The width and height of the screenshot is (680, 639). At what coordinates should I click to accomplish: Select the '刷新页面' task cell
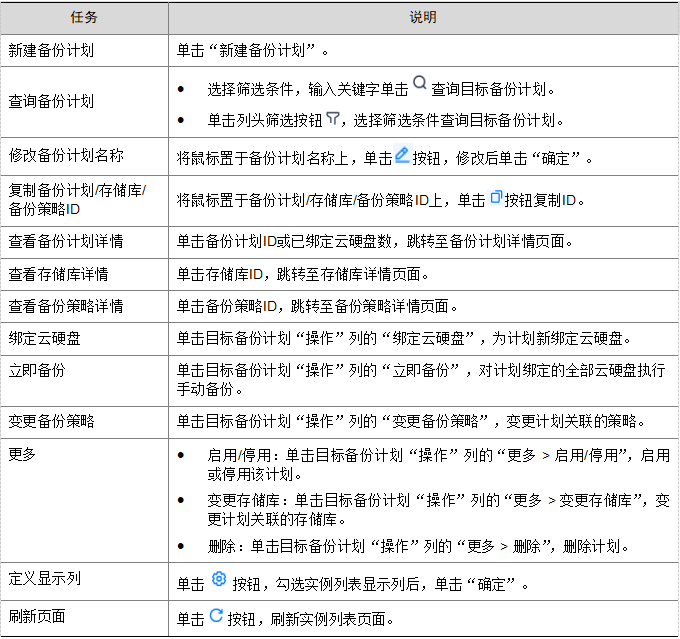point(84,618)
